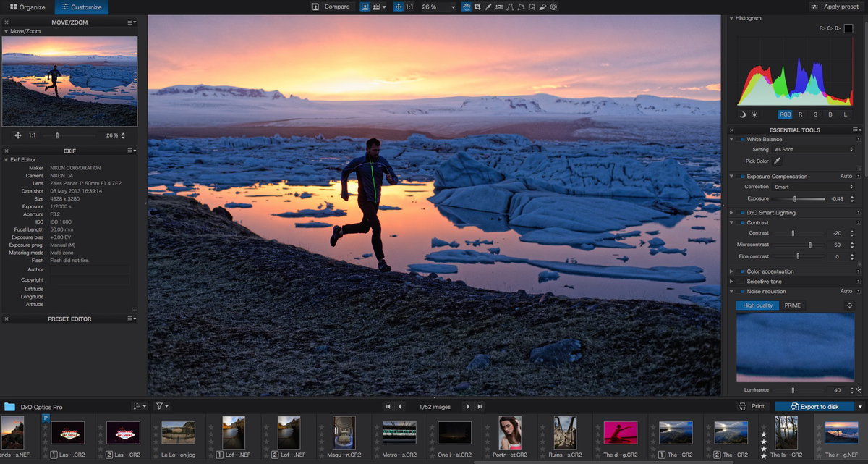Adjust the Move/Zoom zoom slider
The image size is (868, 464).
pyautogui.click(x=57, y=135)
